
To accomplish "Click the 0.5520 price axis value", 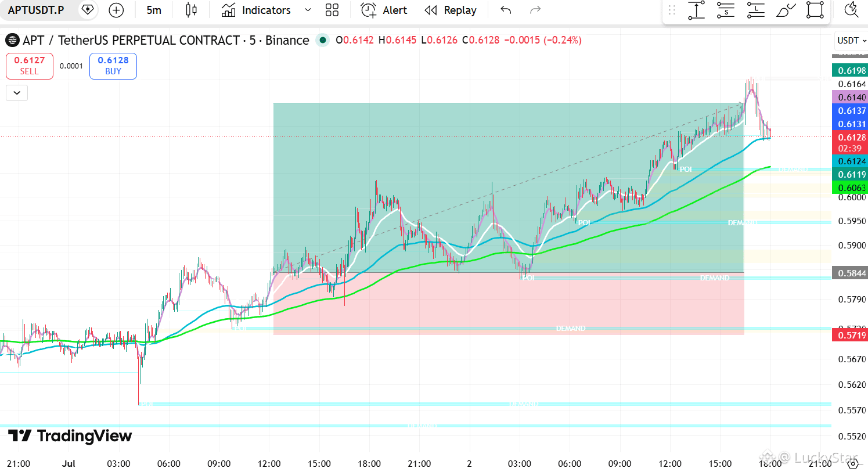I will (x=852, y=436).
